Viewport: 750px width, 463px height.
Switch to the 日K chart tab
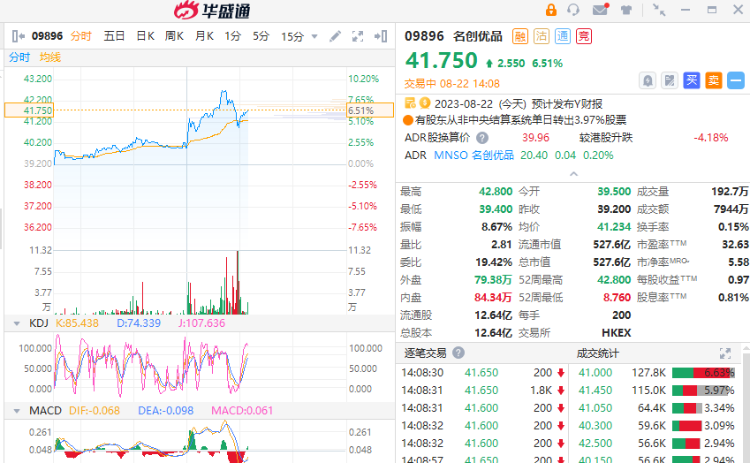point(145,36)
